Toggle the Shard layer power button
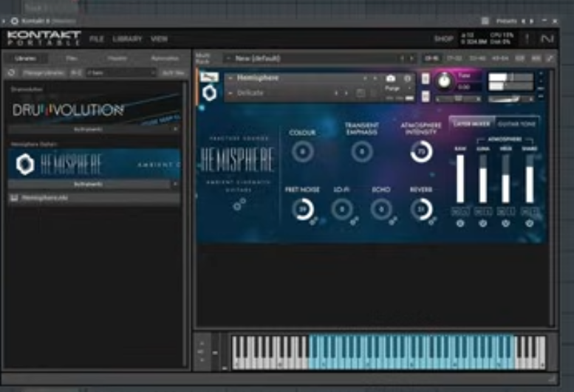The width and height of the screenshot is (574, 392). [x=530, y=224]
